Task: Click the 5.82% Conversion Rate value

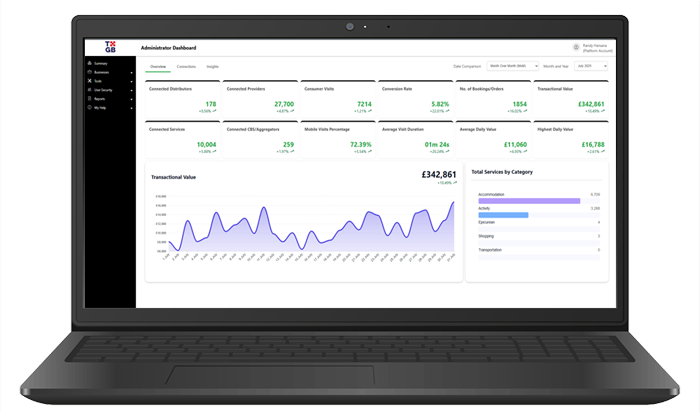Action: 440,104
